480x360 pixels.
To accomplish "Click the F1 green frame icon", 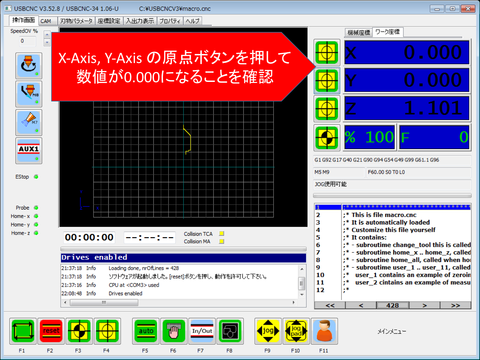I will pyautogui.click(x=23, y=331).
